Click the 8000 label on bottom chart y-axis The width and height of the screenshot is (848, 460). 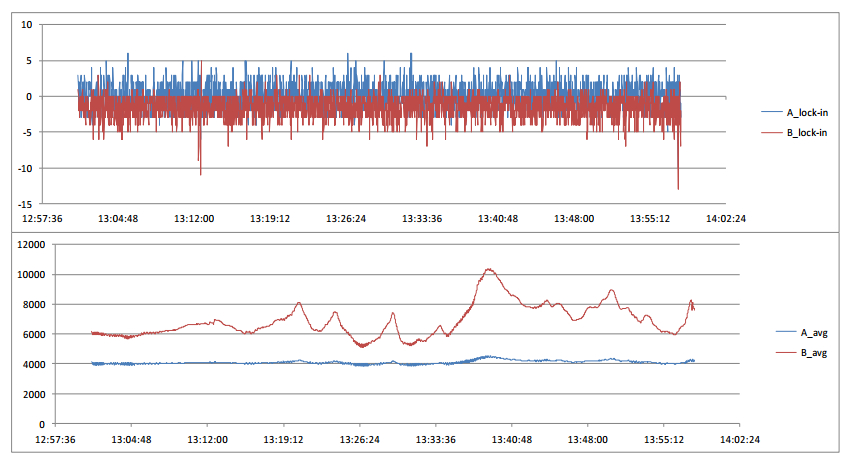32,305
